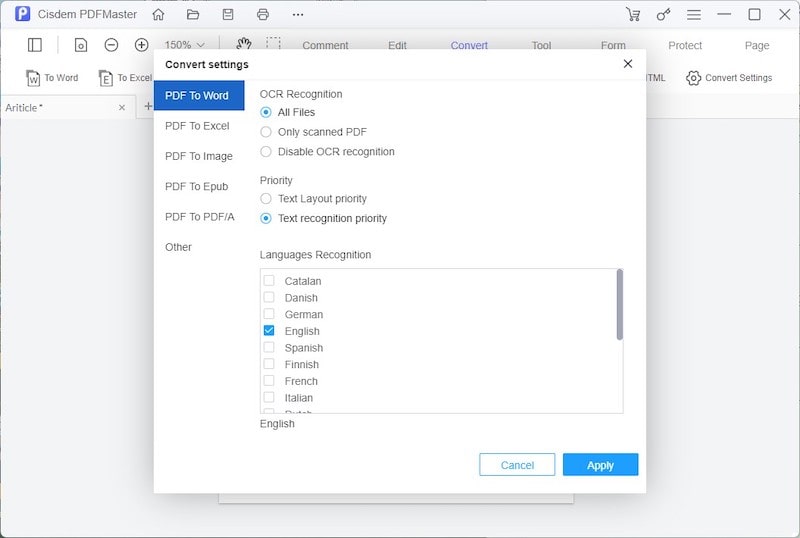The image size is (800, 538).
Task: Close the Ariticle document tab
Action: (122, 108)
